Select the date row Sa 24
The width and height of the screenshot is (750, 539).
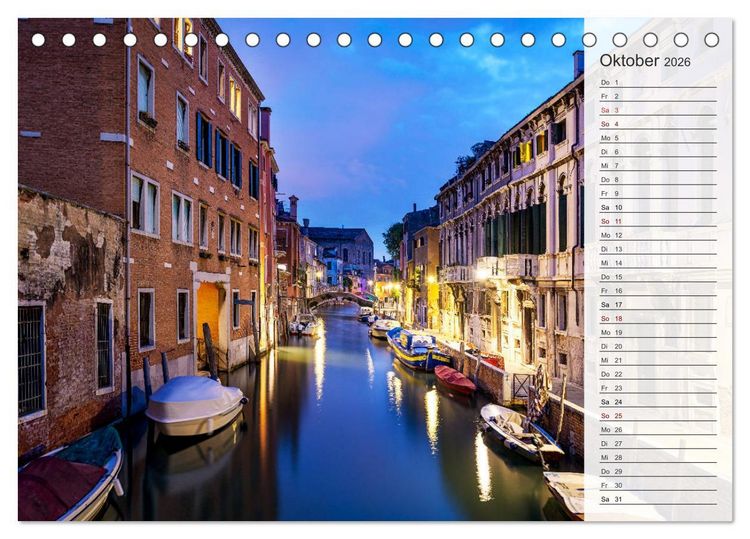(658, 401)
